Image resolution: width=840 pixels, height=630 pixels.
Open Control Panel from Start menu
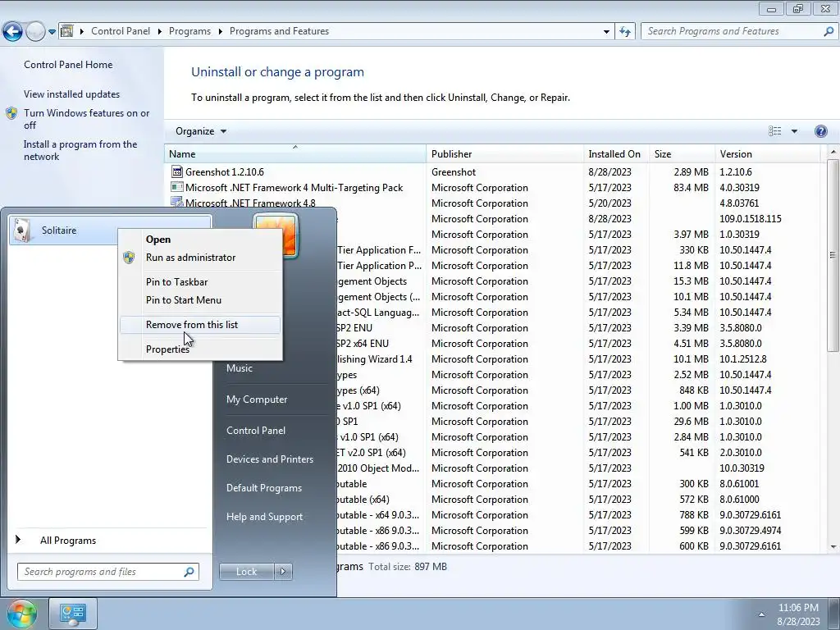[256, 431]
